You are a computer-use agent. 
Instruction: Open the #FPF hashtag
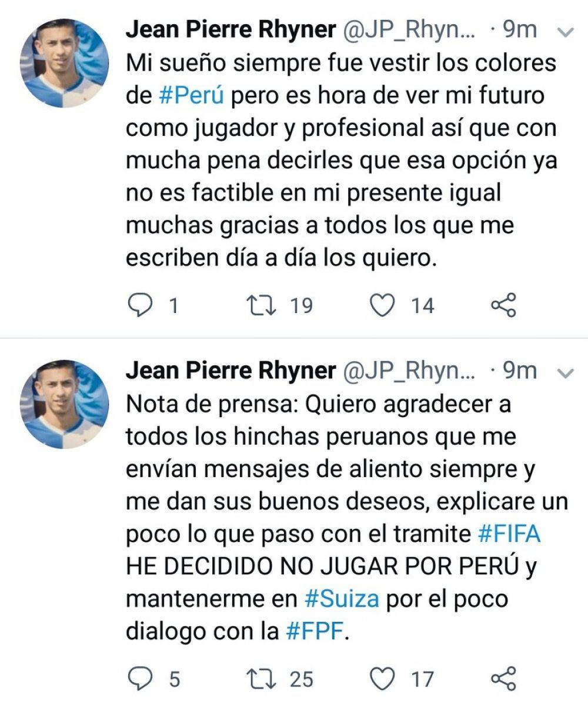coord(316,631)
